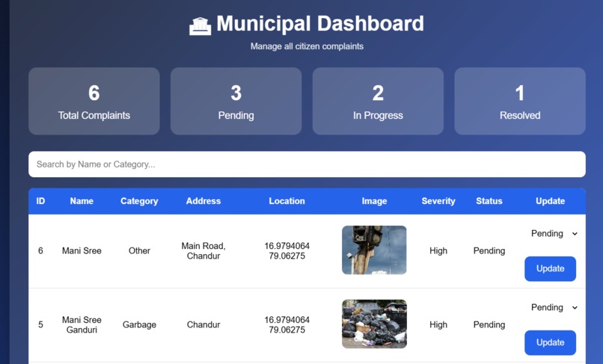
Task: Click the ID column header
Action: [x=40, y=201]
